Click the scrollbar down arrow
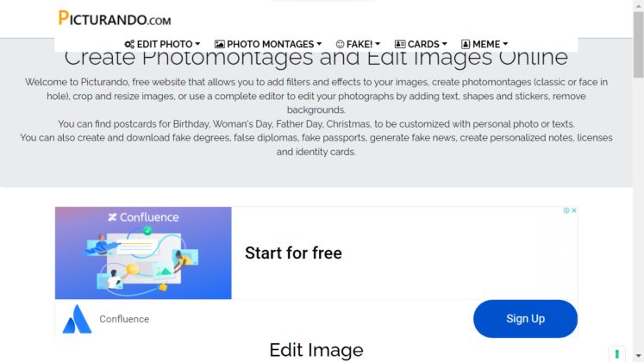The height and width of the screenshot is (362, 644). pos(638,356)
